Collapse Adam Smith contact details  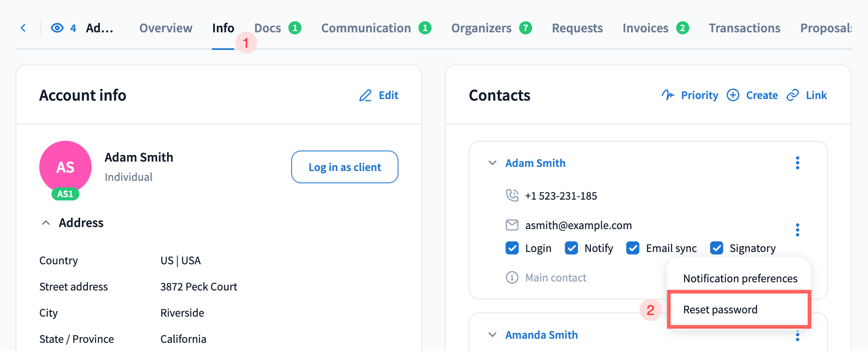pyautogui.click(x=492, y=163)
